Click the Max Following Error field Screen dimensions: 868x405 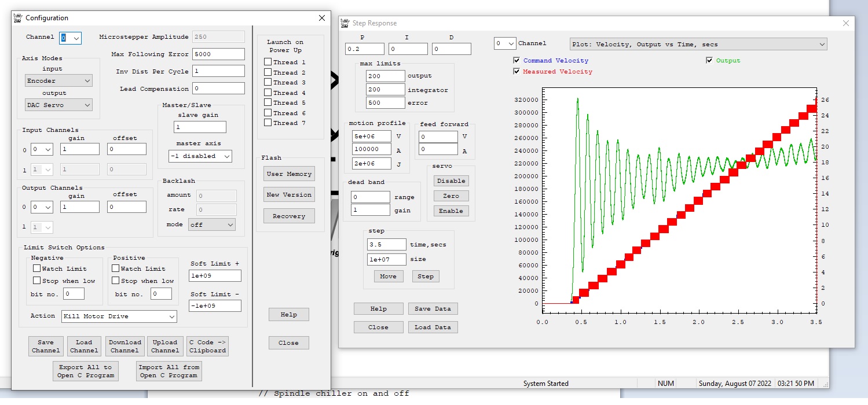[218, 54]
